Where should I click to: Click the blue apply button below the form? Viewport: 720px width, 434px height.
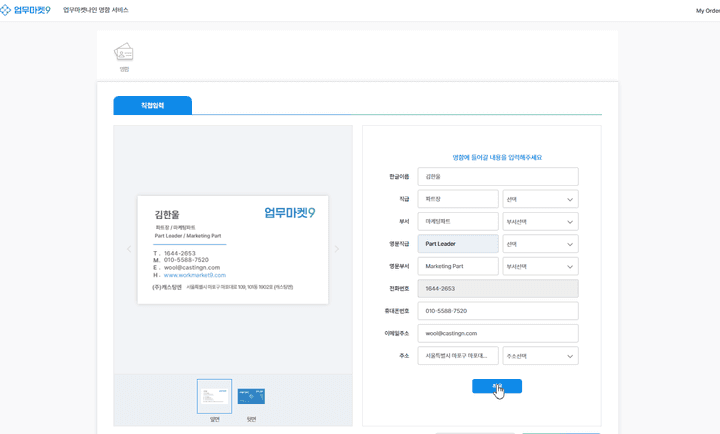point(497,386)
